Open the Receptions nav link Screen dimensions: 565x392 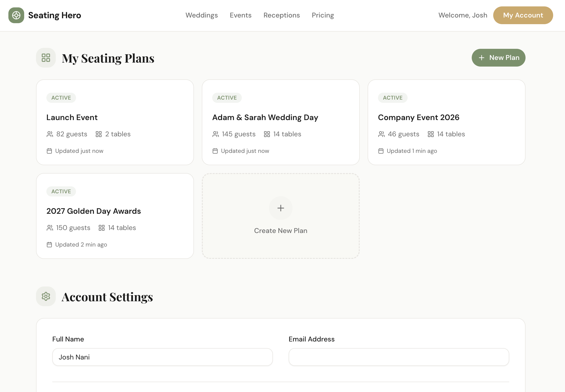(282, 15)
